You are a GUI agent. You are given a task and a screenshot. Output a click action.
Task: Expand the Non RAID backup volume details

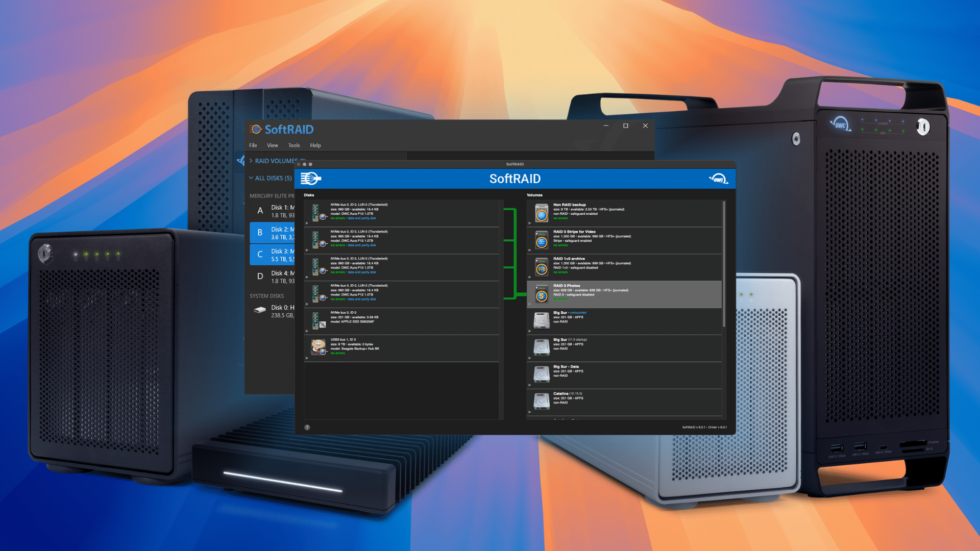530,223
